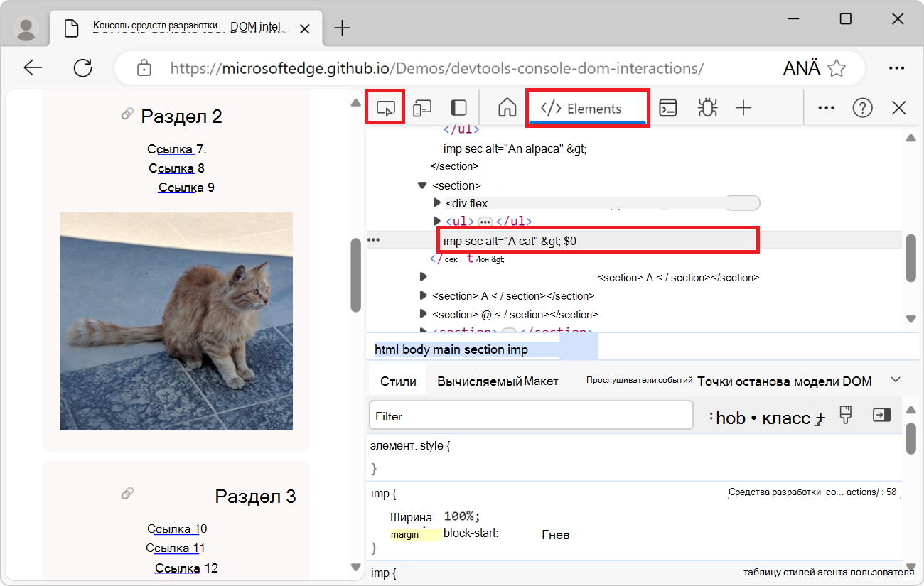Switch to the Вычисляемый tab
This screenshot has width=924, height=586.
click(480, 381)
